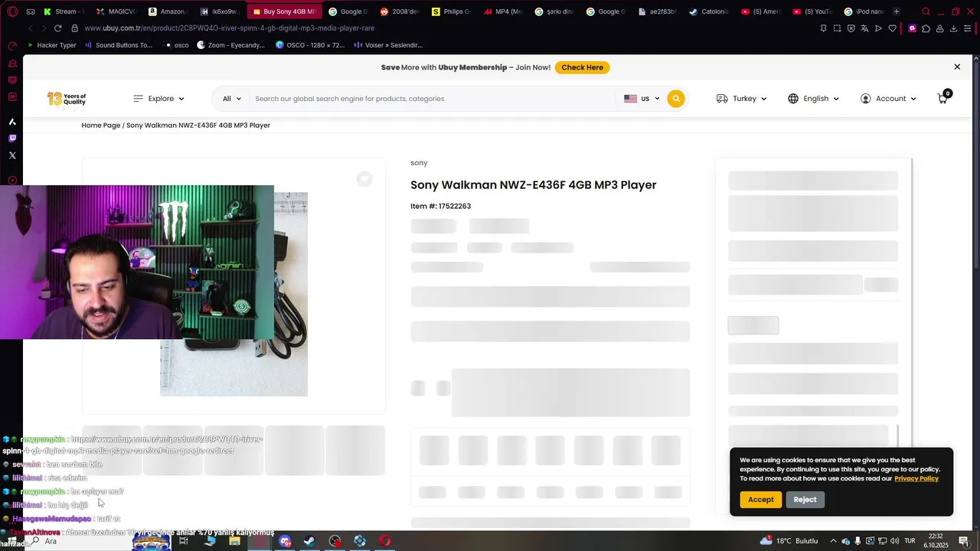Open Easy Setup sliders icon
The image size is (980, 551).
click(x=968, y=28)
